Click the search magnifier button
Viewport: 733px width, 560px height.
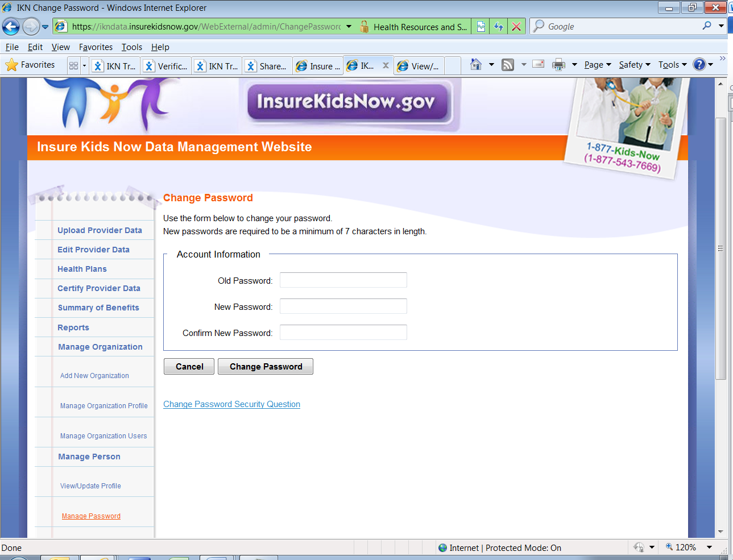(707, 26)
